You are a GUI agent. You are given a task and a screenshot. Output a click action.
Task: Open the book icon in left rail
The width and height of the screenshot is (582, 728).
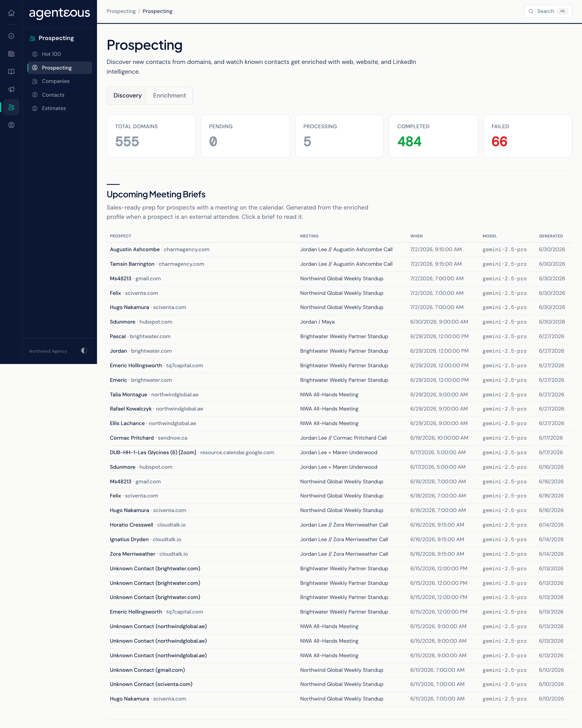(x=11, y=72)
